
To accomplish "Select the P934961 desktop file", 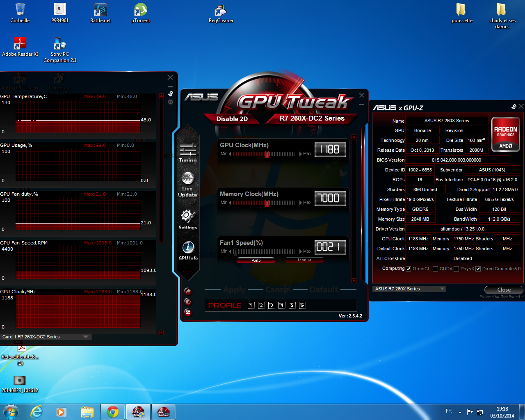I will coord(60,13).
